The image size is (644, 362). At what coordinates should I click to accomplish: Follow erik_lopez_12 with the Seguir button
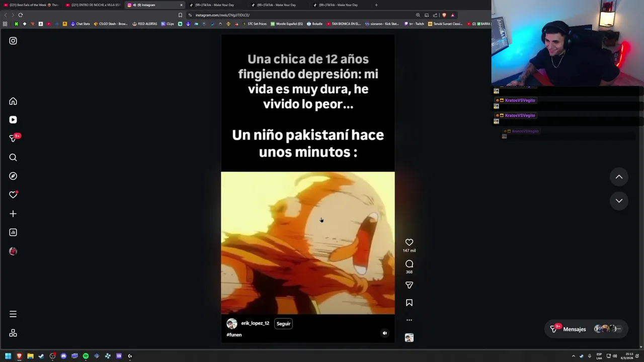[x=283, y=324]
